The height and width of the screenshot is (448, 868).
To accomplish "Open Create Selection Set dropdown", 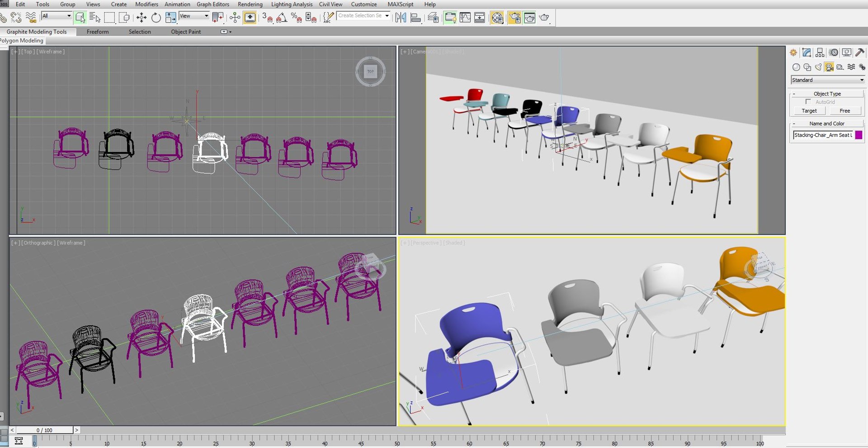I will coord(363,15).
